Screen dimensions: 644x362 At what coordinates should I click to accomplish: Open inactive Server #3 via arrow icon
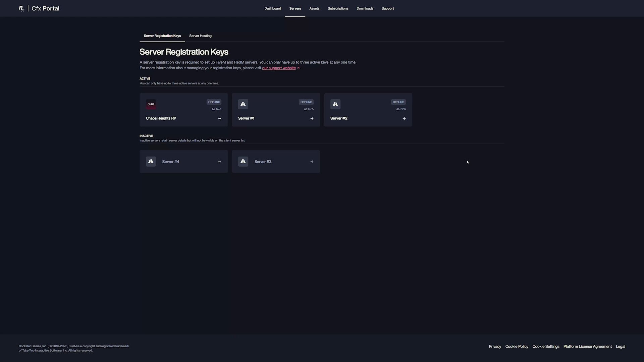(312, 162)
